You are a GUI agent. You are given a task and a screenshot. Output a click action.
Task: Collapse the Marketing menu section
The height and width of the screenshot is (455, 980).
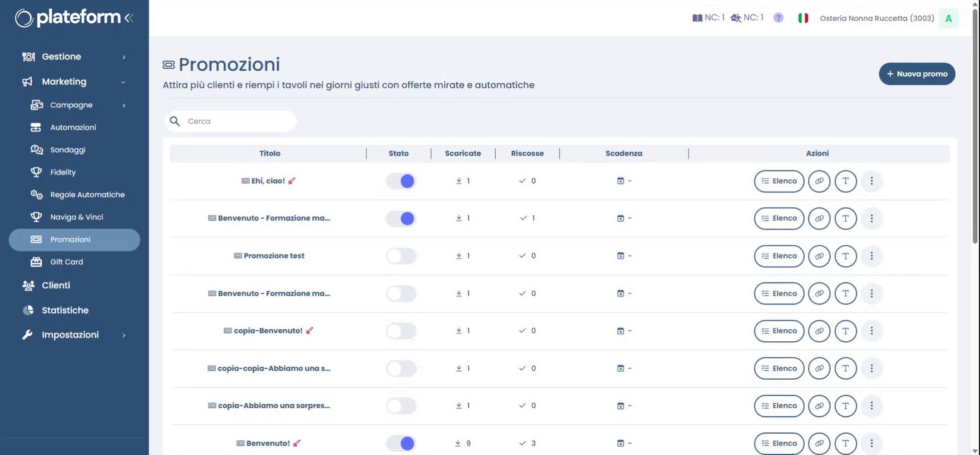[75, 82]
